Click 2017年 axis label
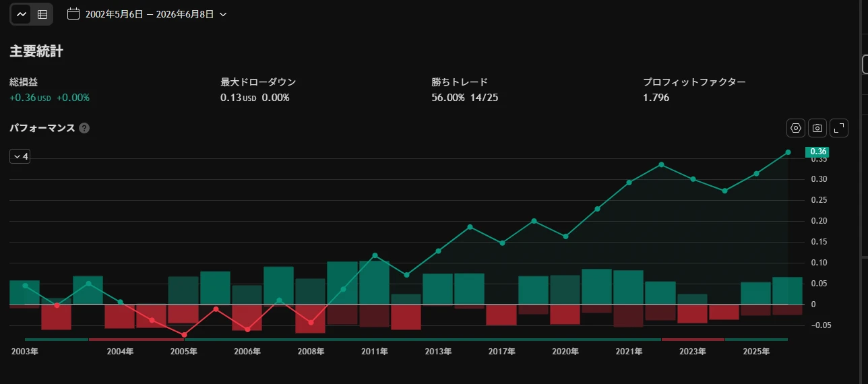This screenshot has width=868, height=384. [x=501, y=352]
